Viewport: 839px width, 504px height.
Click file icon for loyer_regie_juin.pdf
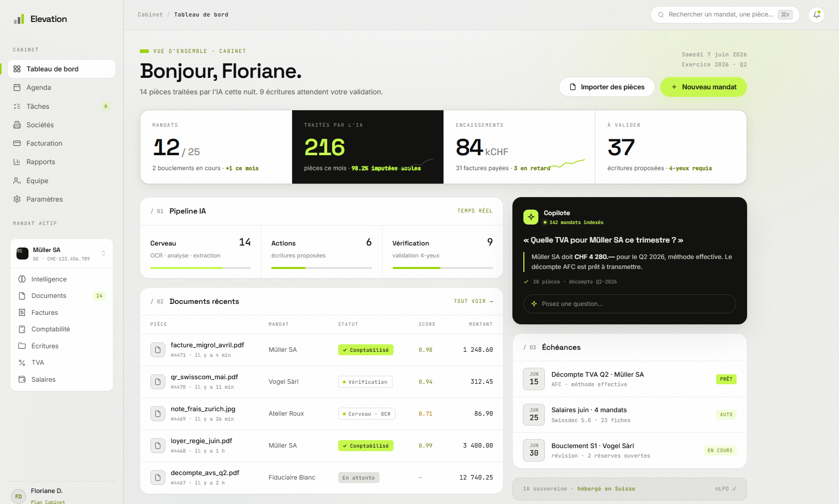tap(158, 446)
